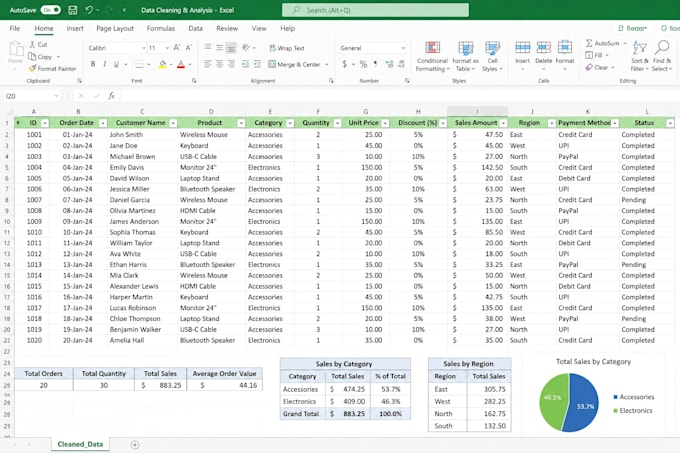Open Sort & Filter menu

pos(640,56)
